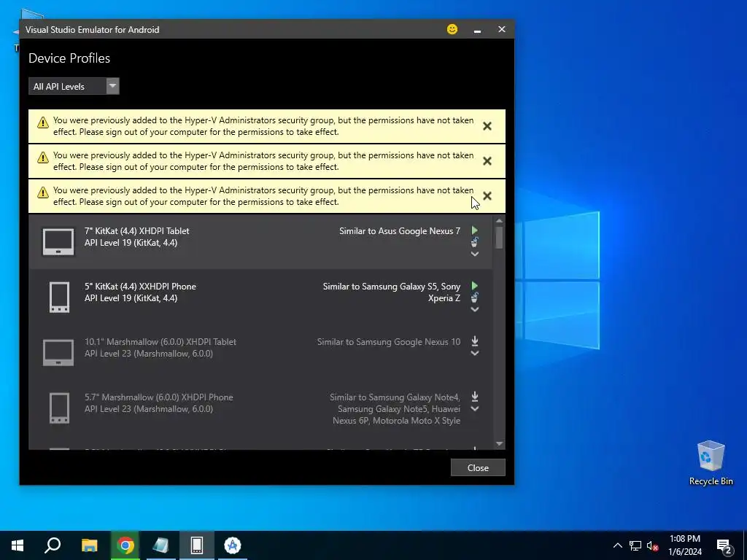Click "5.7" Marshmallow (6.0.0) XHDPI Phone" title
The image size is (747, 560).
click(x=158, y=397)
